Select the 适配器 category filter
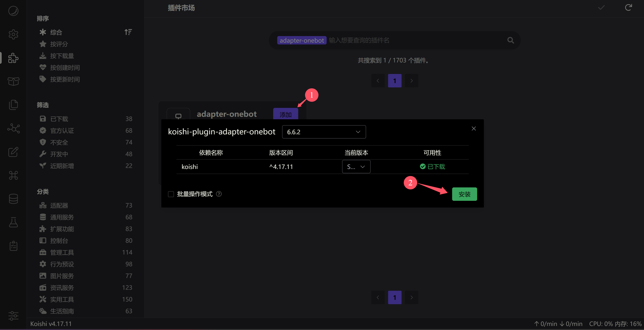The image size is (644, 330). (59, 206)
